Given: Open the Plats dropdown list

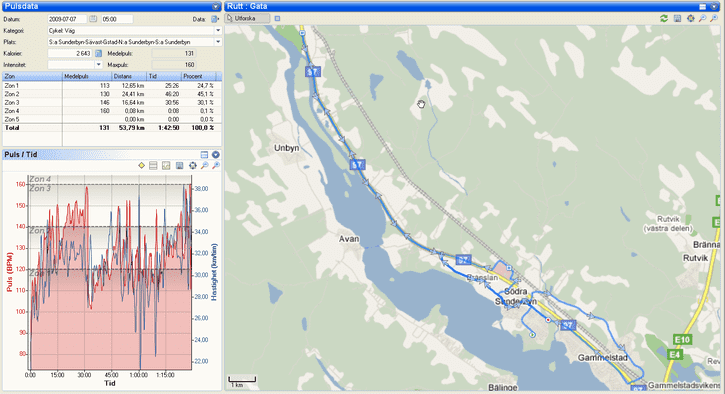Looking at the screenshot, I should [218, 42].
